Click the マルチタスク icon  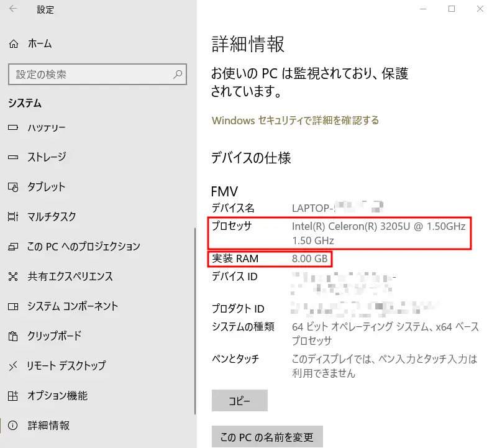pyautogui.click(x=13, y=217)
